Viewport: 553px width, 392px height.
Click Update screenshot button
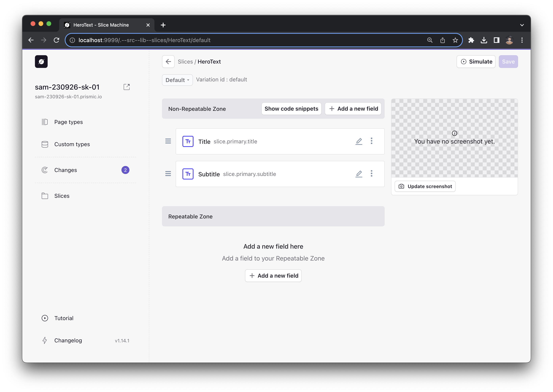(425, 186)
